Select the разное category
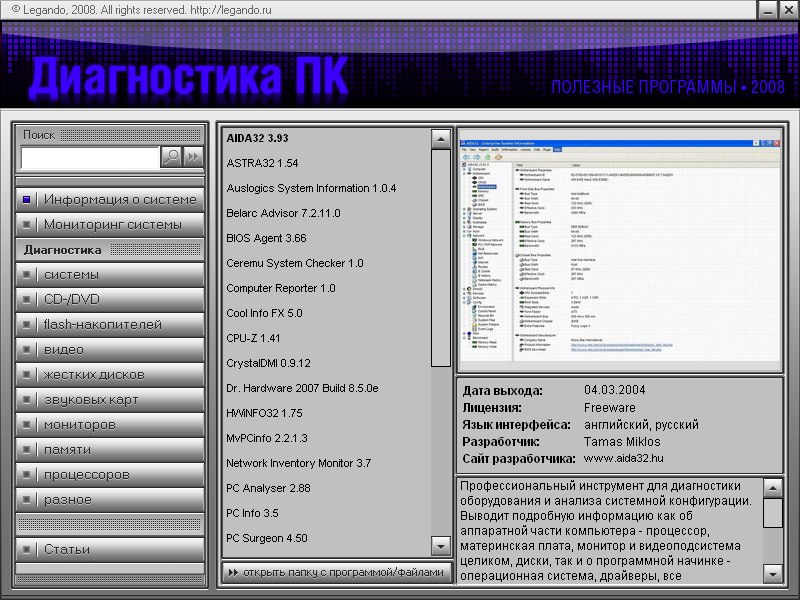Viewport: 800px width, 600px height. [x=110, y=499]
